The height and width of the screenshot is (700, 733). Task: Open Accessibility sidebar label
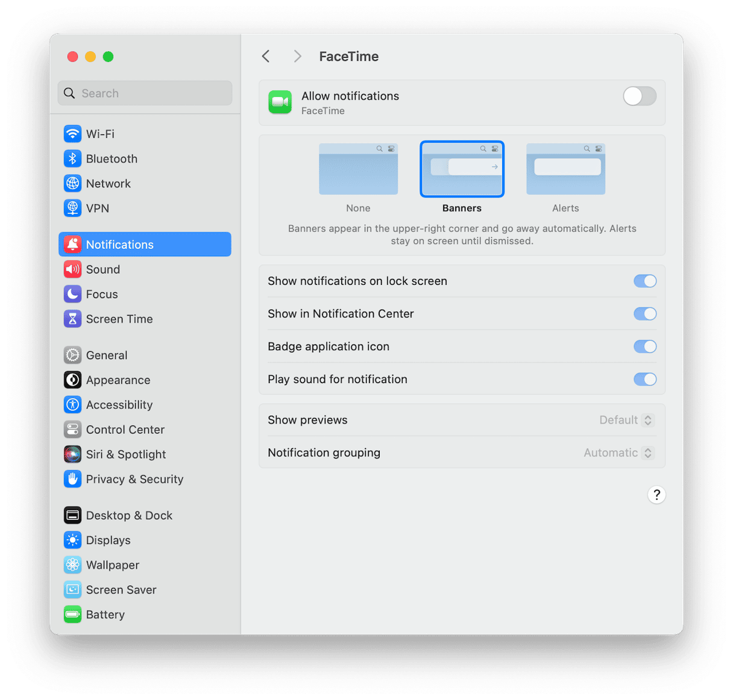[x=119, y=405]
